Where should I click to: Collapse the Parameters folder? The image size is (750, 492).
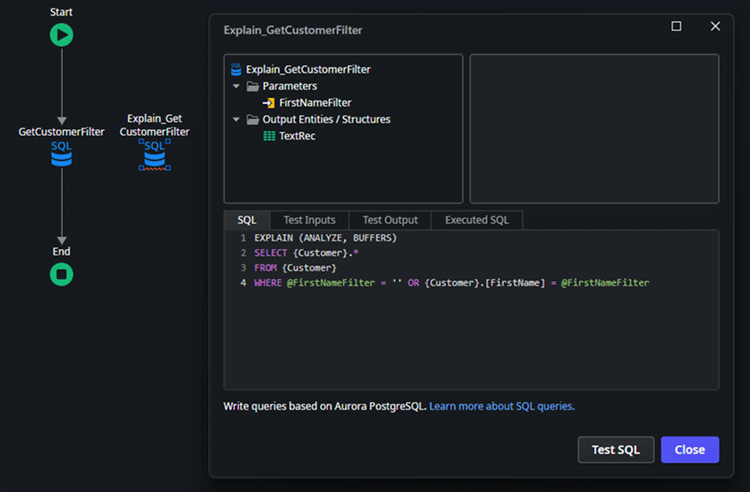point(236,87)
